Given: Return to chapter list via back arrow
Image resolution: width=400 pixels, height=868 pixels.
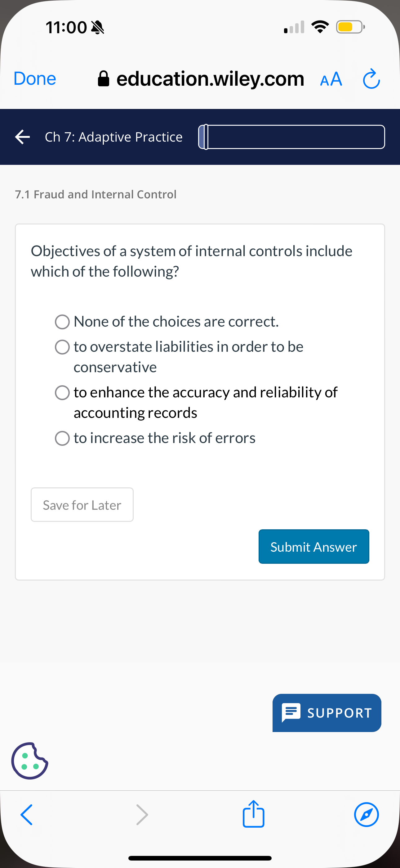Looking at the screenshot, I should point(22,137).
